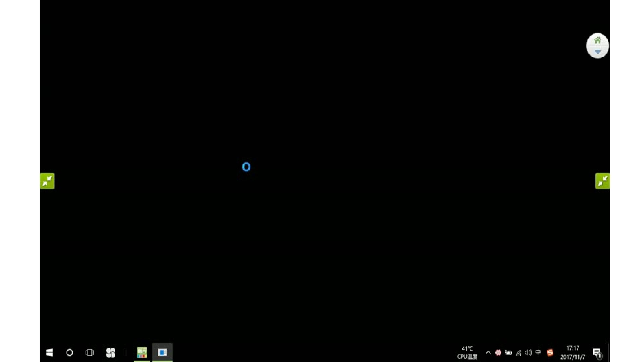This screenshot has width=644, height=362.
Task: Show hidden system tray icons
Action: tap(488, 352)
